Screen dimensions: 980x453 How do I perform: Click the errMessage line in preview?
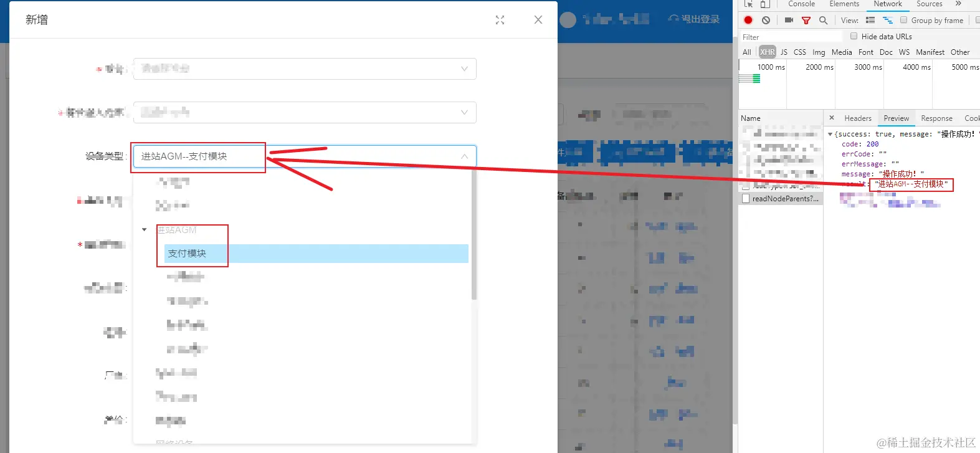(870, 164)
